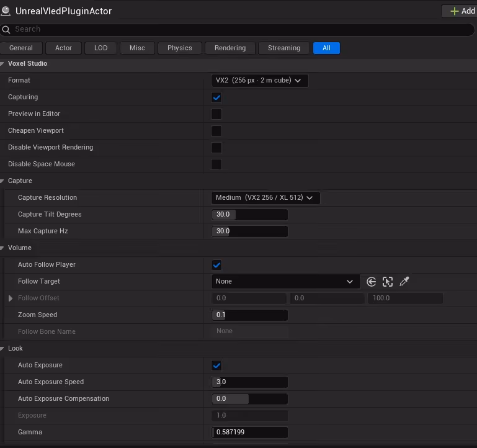Collapse the Volume section

[x=2, y=248]
